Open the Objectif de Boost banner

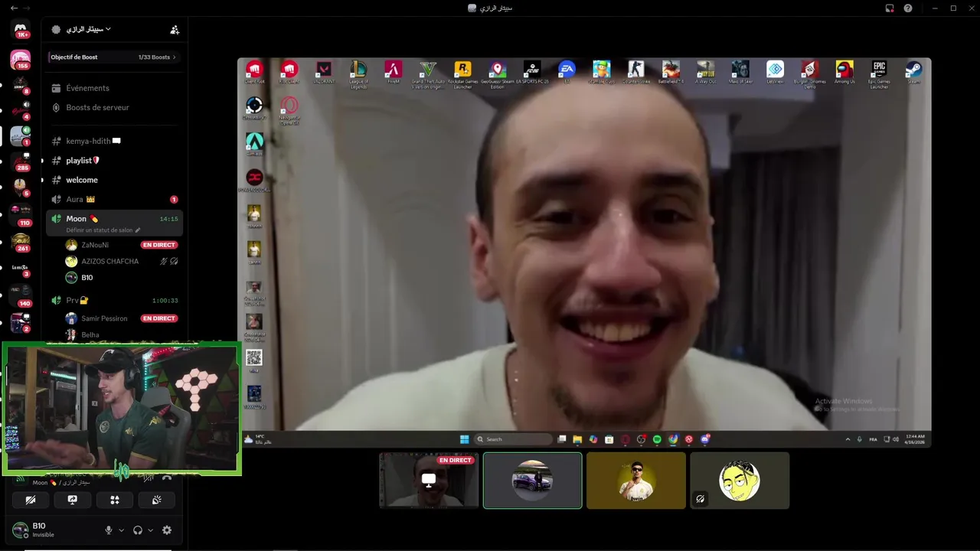115,57
